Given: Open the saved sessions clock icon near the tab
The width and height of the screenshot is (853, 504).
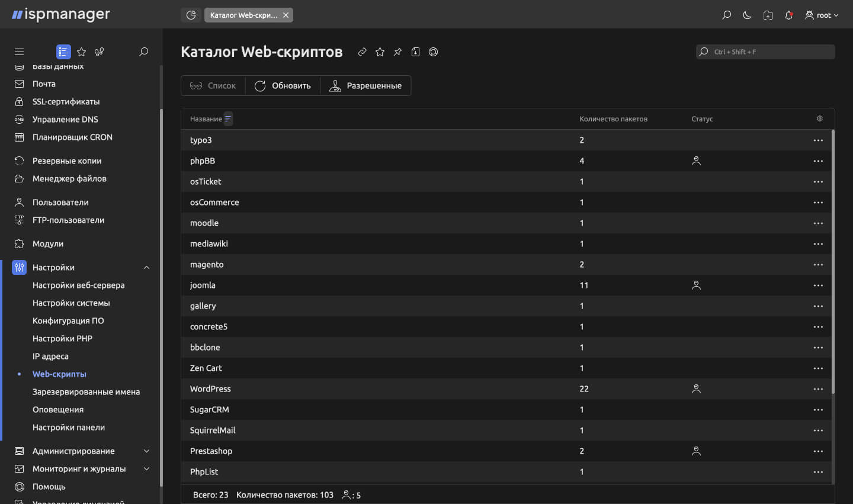Looking at the screenshot, I should tap(190, 14).
